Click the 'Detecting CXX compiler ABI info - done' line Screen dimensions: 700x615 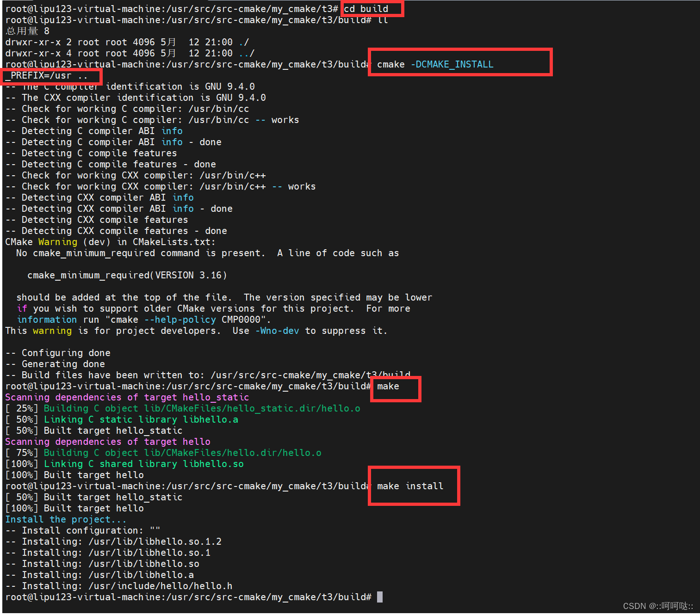point(119,209)
